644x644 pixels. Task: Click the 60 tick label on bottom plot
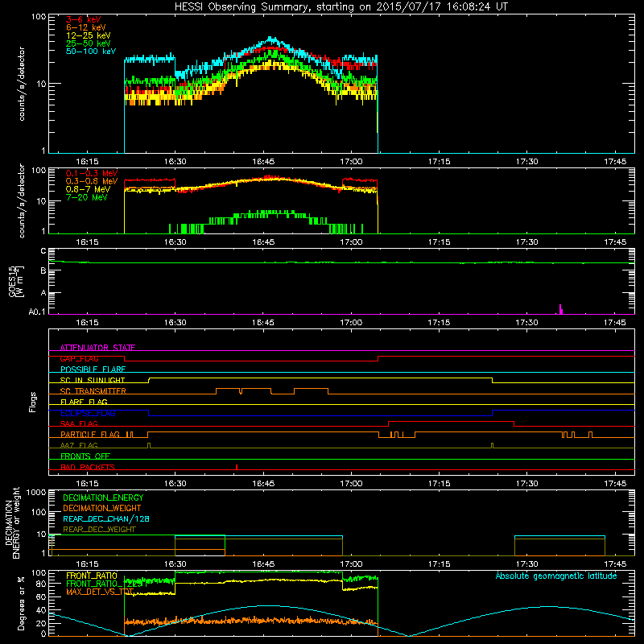click(x=41, y=597)
